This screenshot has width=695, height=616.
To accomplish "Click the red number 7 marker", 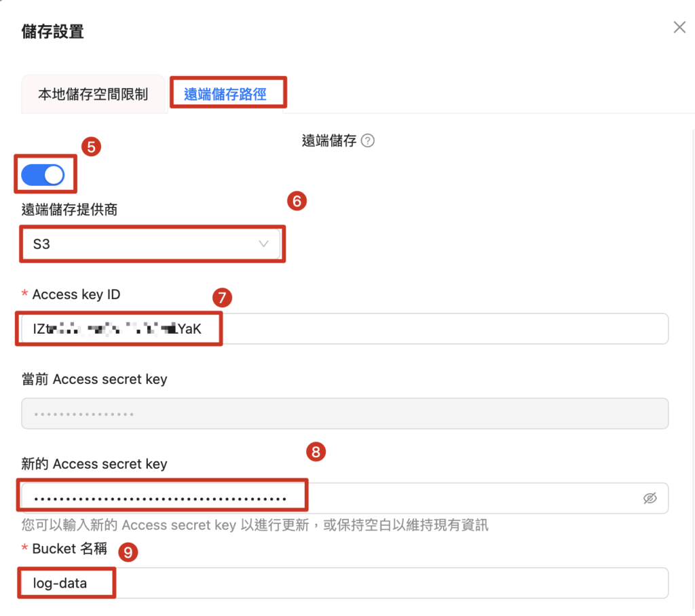I will (222, 297).
